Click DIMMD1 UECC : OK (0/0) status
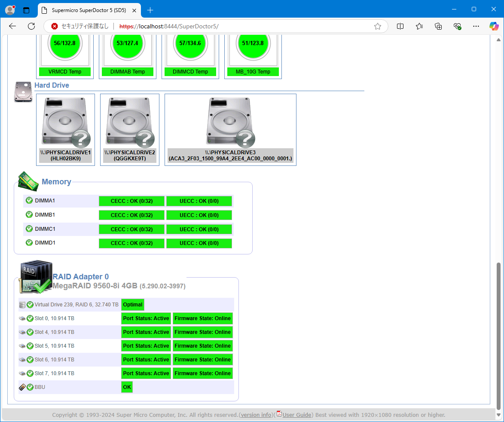The width and height of the screenshot is (504, 422). tap(199, 243)
